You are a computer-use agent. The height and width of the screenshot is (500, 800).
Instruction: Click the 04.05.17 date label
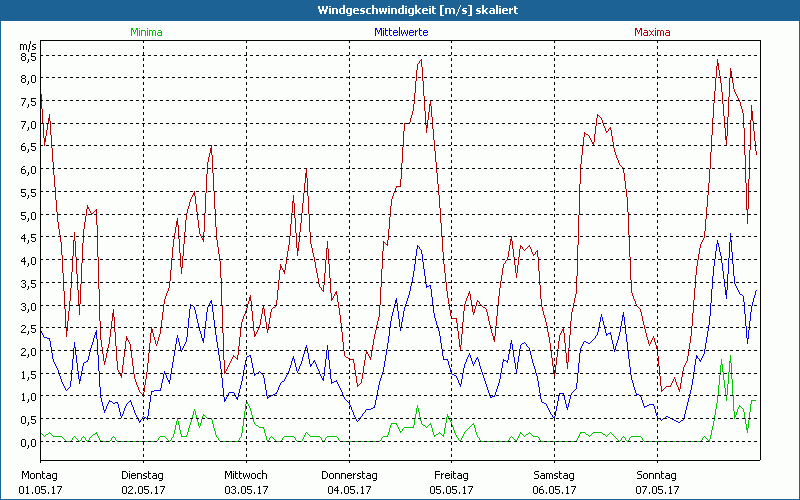(349, 491)
